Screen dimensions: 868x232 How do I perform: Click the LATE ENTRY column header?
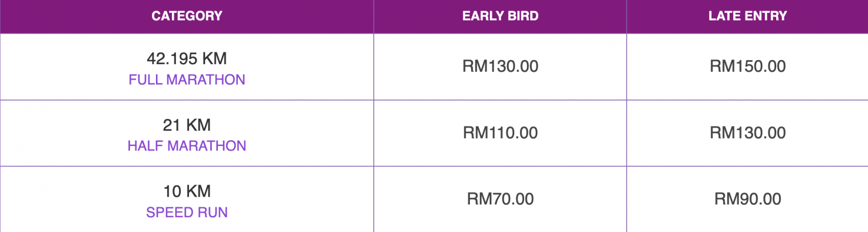pos(747,16)
